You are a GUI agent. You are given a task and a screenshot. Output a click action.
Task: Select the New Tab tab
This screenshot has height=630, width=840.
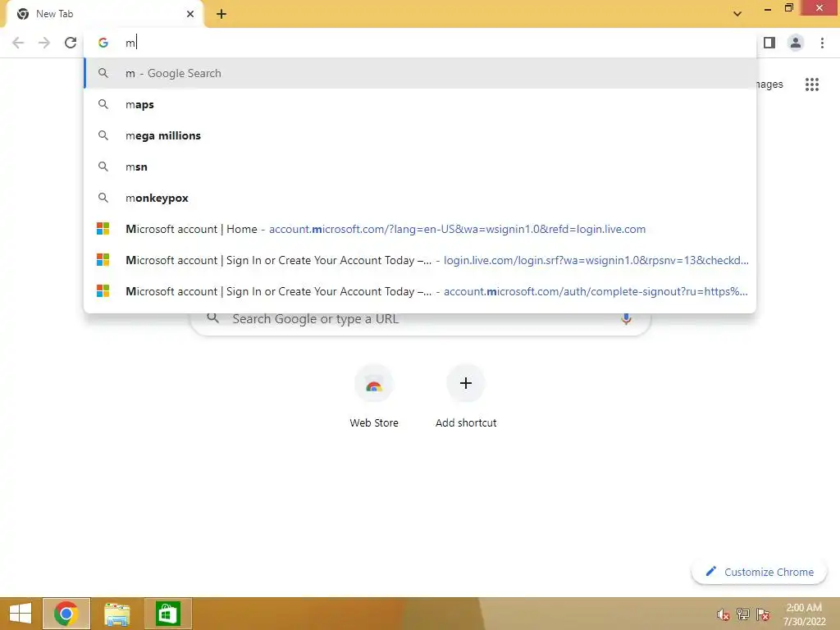point(104,14)
